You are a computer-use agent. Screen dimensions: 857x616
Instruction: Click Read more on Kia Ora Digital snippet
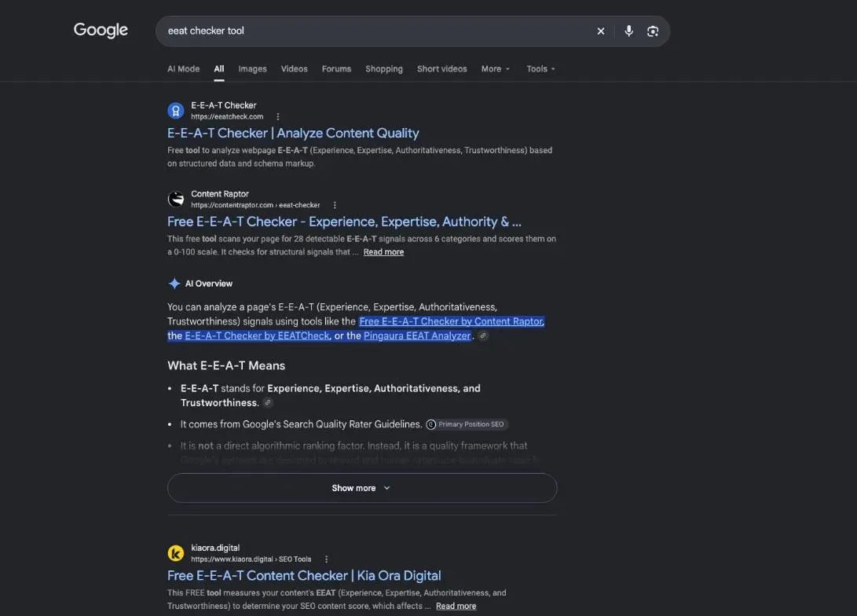(x=456, y=606)
